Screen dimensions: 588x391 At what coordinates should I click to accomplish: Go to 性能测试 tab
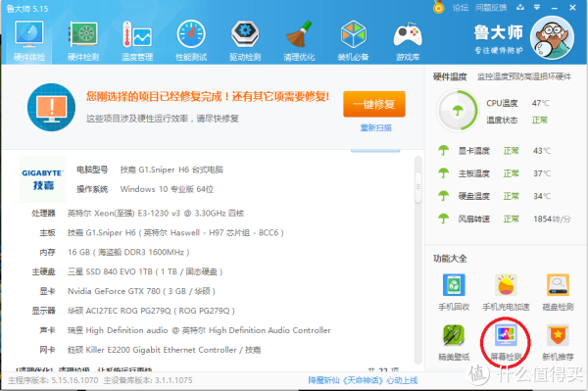coord(191,40)
